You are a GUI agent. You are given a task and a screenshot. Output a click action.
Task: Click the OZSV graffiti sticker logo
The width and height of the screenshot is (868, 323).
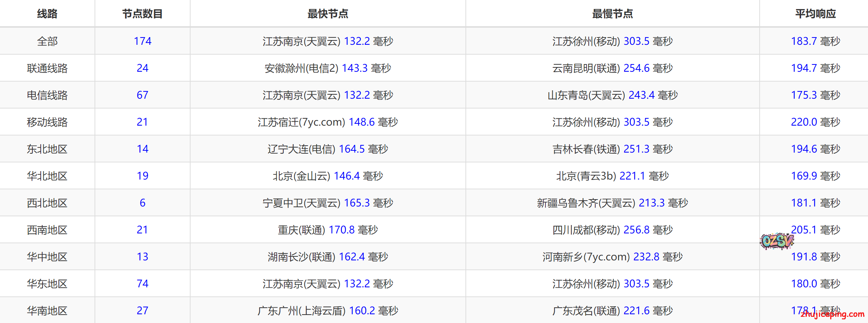pyautogui.click(x=777, y=241)
